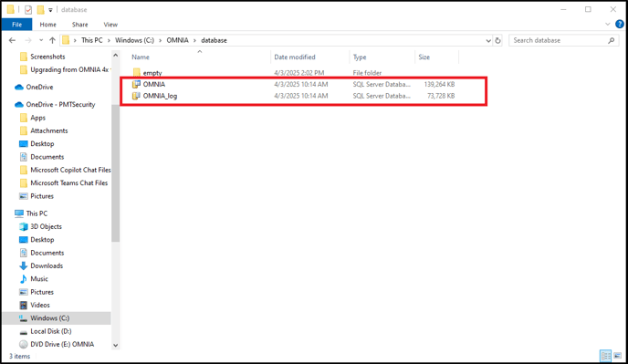The height and width of the screenshot is (364, 628).
Task: Select the OMNIA database file
Action: pos(154,85)
